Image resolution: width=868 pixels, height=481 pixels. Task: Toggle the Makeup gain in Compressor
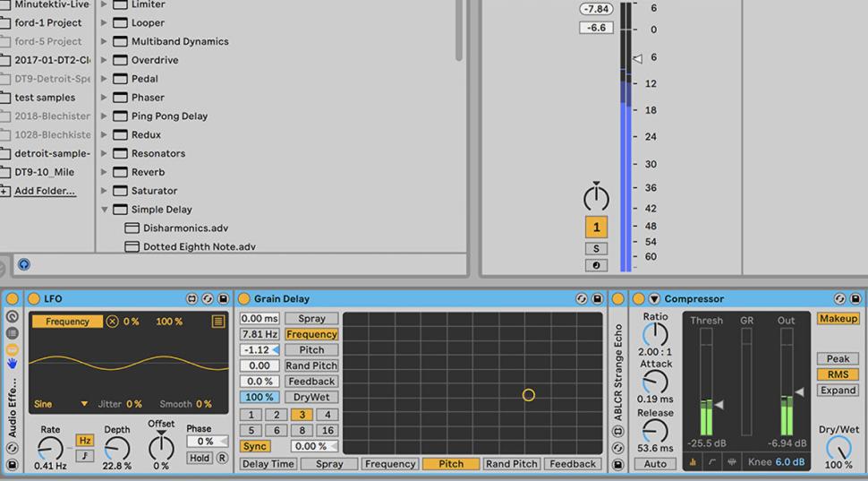(x=838, y=319)
